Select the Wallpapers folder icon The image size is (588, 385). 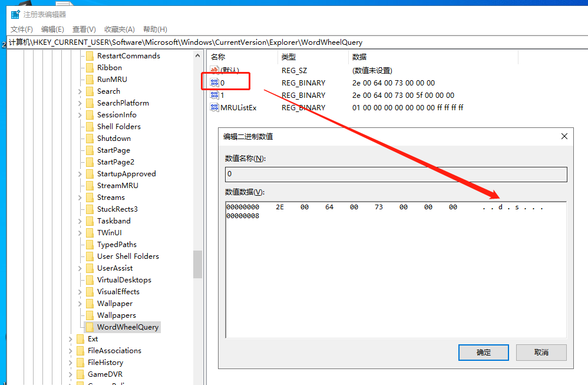coord(90,315)
